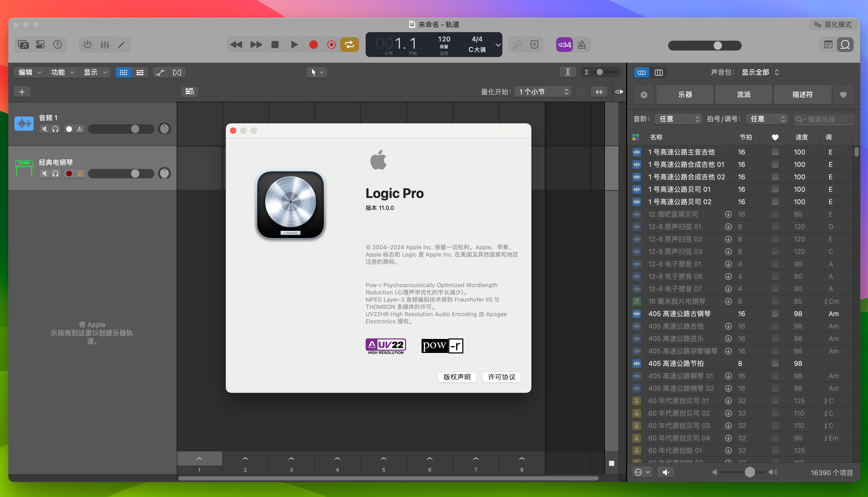868x497 pixels.
Task: Open the Library panel icon in toolbar
Action: click(x=23, y=45)
